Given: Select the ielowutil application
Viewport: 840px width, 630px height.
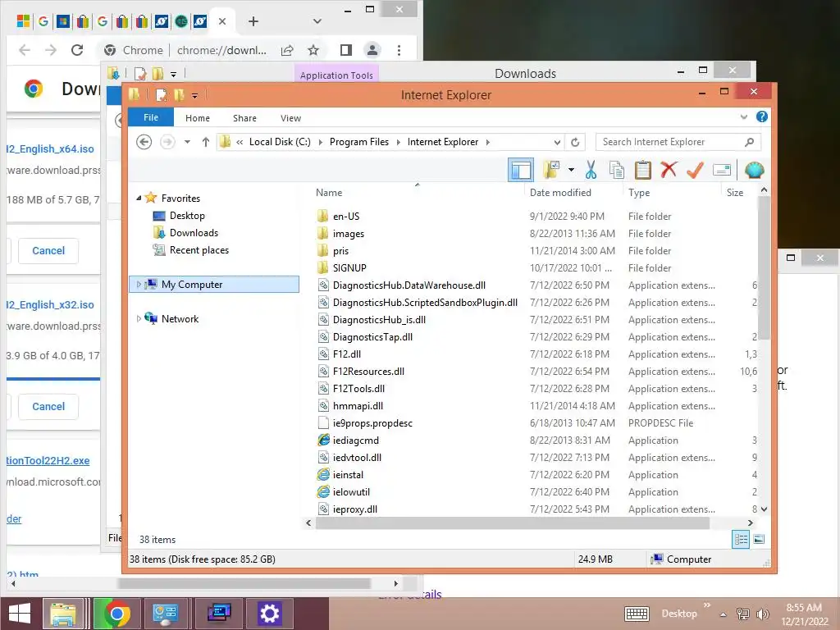Looking at the screenshot, I should (351, 492).
